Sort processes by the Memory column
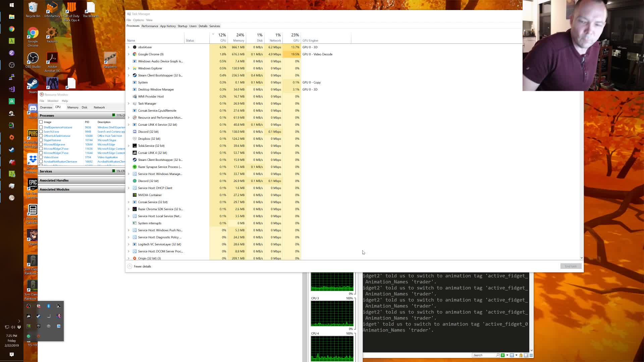 point(237,38)
